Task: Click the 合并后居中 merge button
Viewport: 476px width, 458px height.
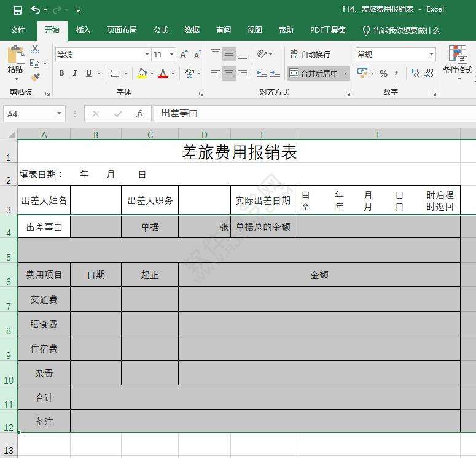Action: point(313,73)
